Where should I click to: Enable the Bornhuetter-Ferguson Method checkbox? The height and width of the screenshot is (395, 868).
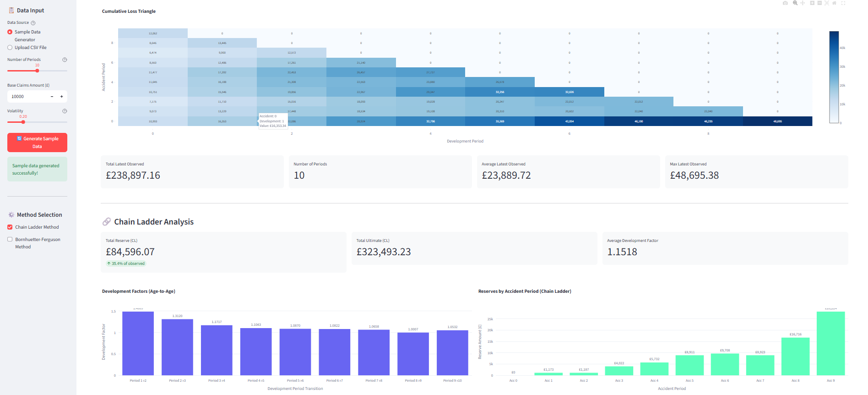pyautogui.click(x=10, y=239)
